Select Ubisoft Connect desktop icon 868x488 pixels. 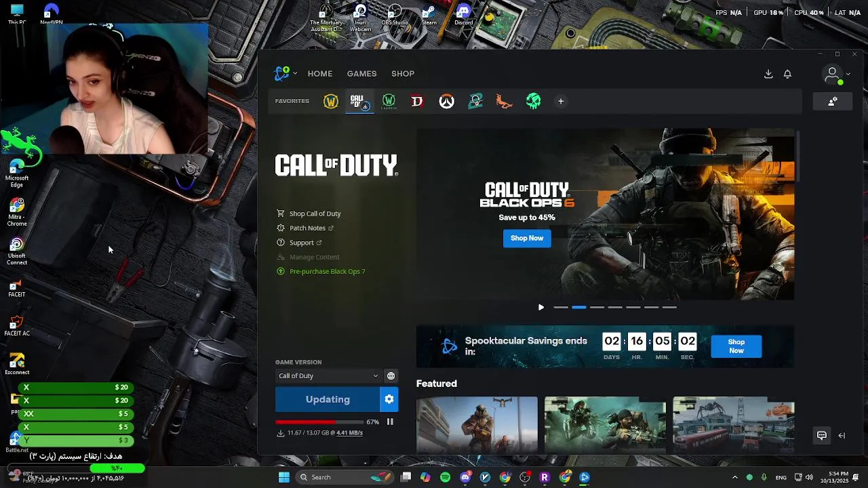click(x=17, y=251)
